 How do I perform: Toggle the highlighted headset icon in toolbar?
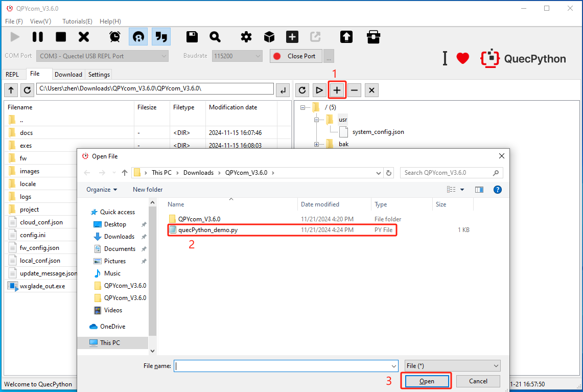point(138,37)
